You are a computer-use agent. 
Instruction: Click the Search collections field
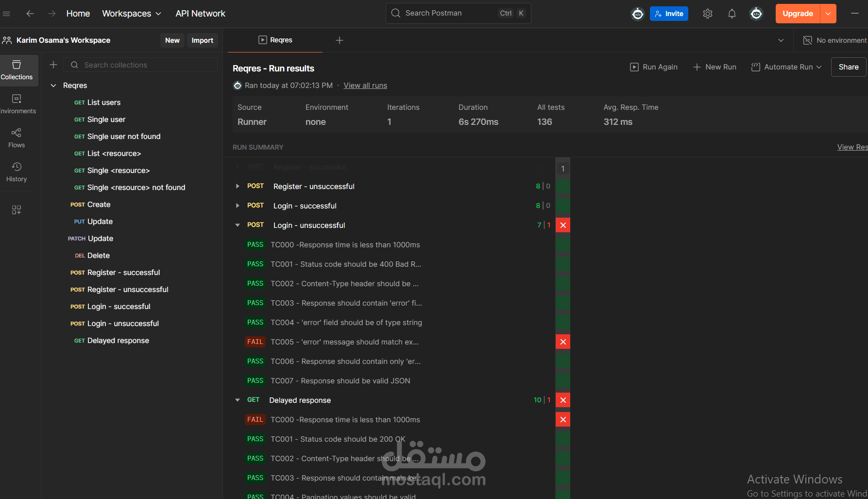coord(141,65)
